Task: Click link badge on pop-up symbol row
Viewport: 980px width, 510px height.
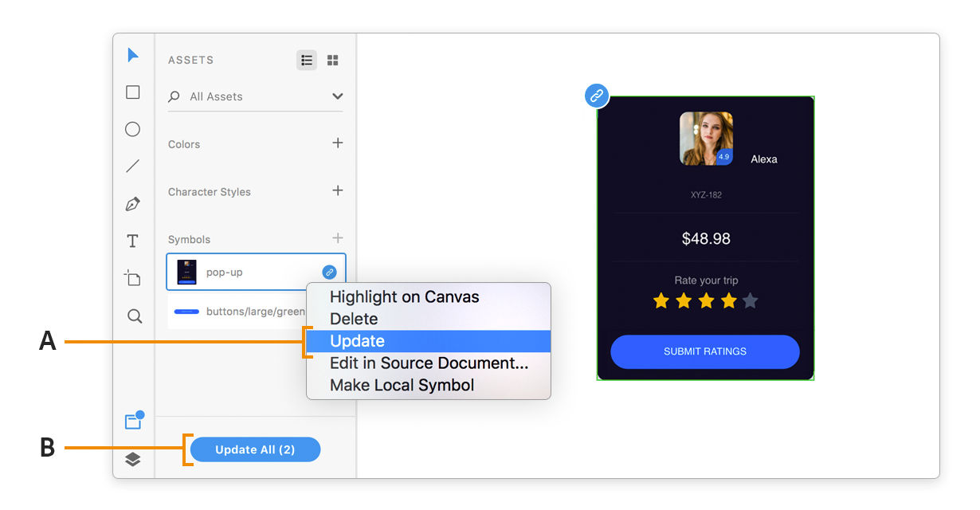Action: pos(329,273)
